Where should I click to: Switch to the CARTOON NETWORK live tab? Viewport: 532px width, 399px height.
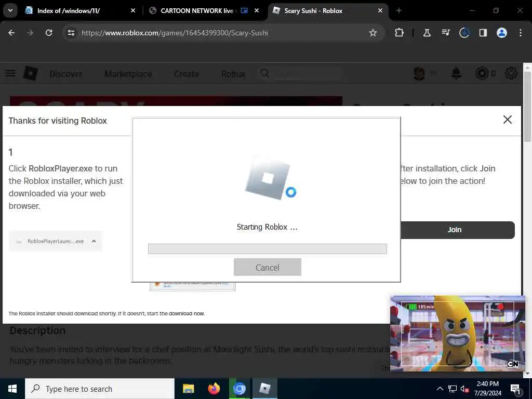tap(197, 10)
